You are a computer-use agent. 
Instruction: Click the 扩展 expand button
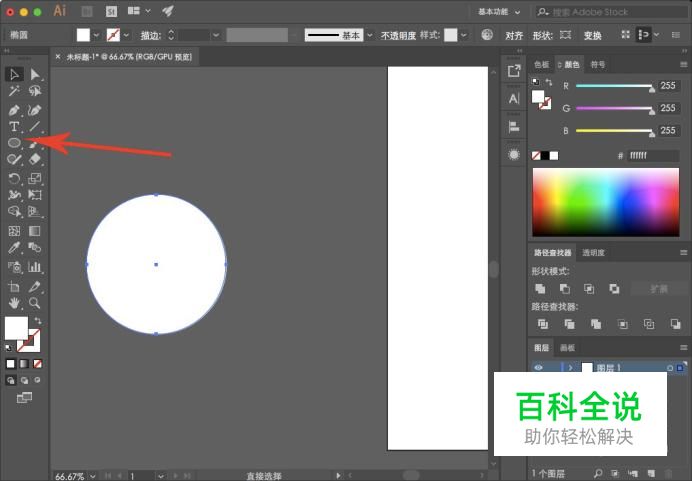coord(659,289)
